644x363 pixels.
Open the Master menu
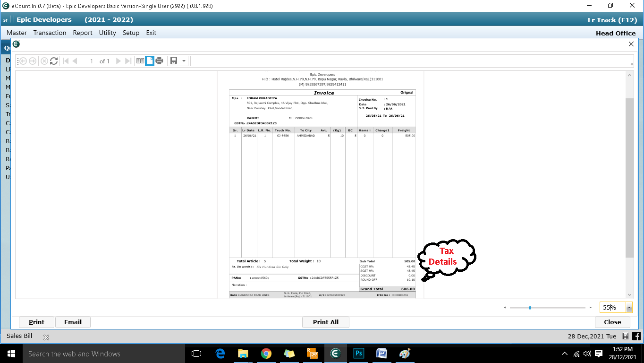tap(17, 33)
